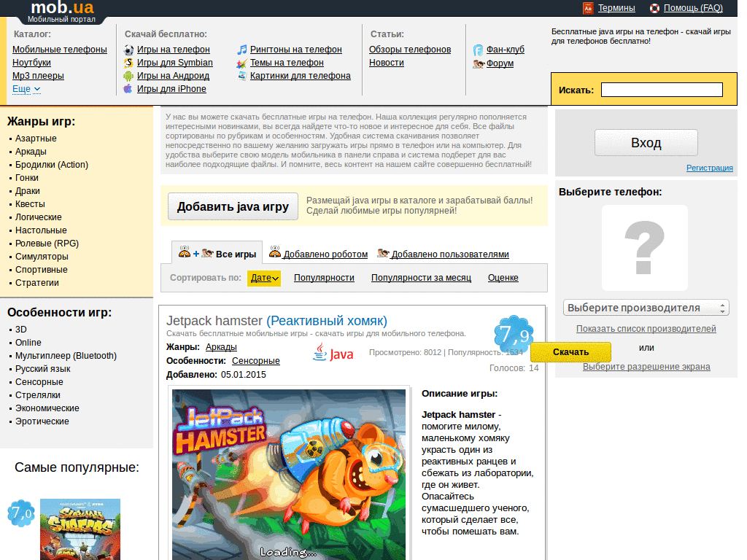
Task: Switch to Добавлено пользователями tab
Action: [450, 254]
